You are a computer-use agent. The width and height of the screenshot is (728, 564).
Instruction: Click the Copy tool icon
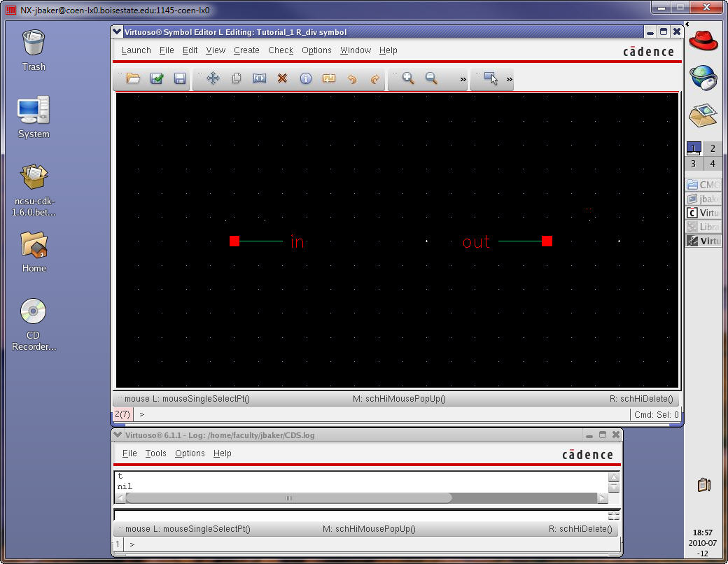click(x=237, y=79)
